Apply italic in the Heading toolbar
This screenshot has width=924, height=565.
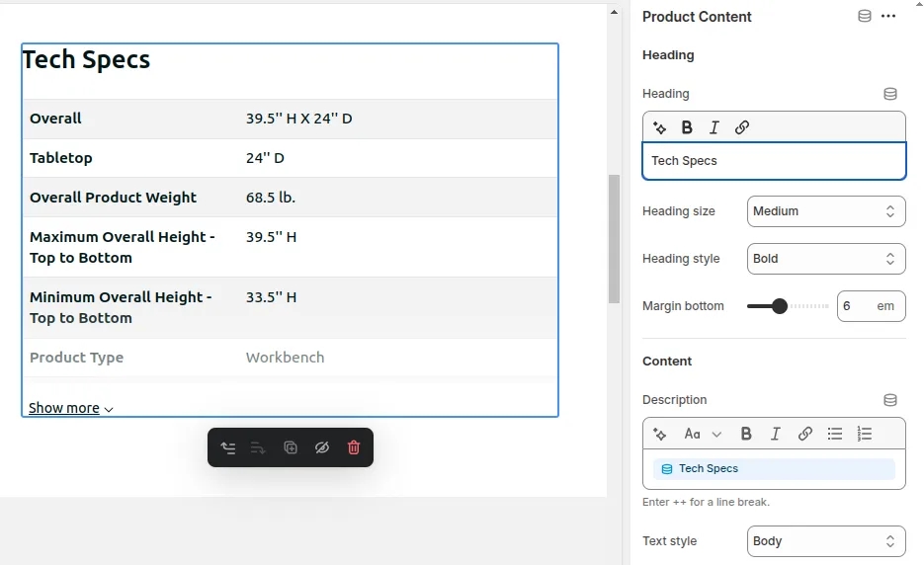714,127
